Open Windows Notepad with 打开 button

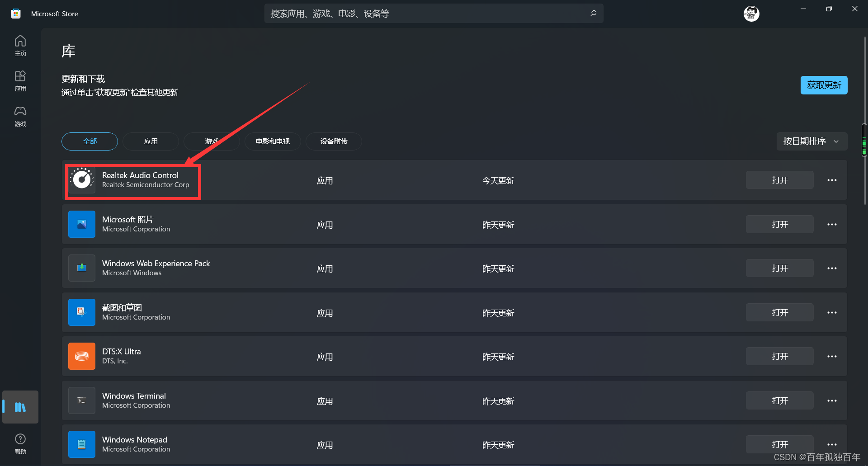[780, 444]
